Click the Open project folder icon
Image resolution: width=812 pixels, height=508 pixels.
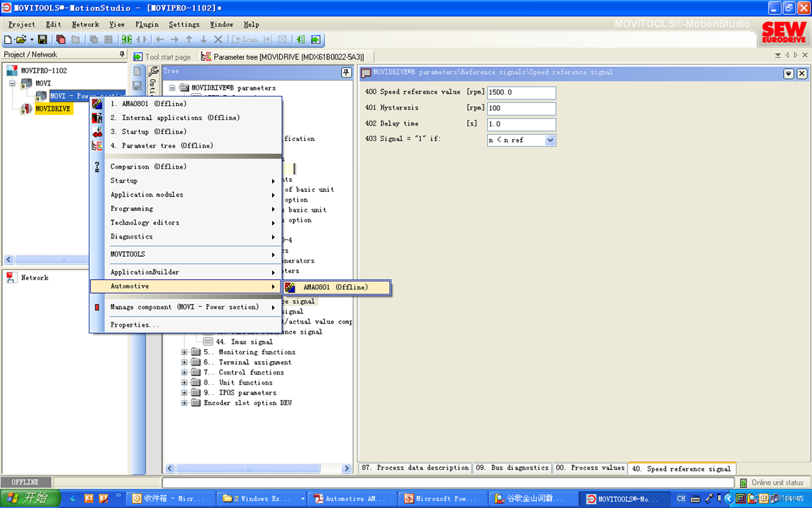20,40
